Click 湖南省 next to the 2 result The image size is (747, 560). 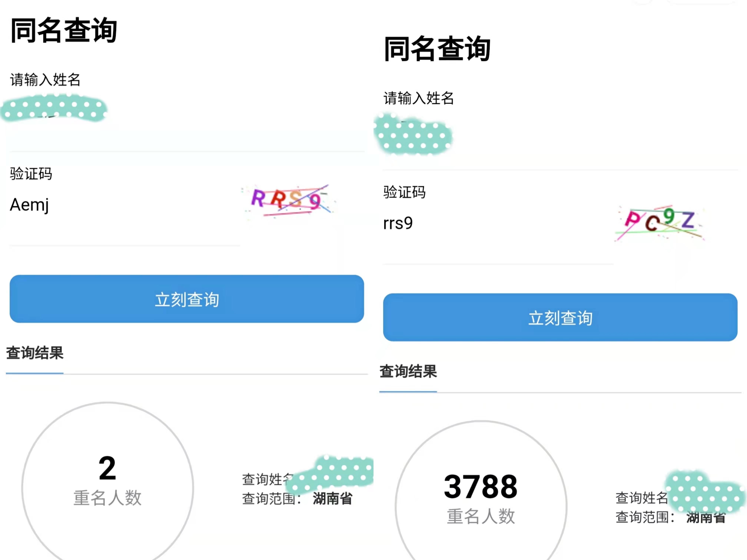pos(333,499)
